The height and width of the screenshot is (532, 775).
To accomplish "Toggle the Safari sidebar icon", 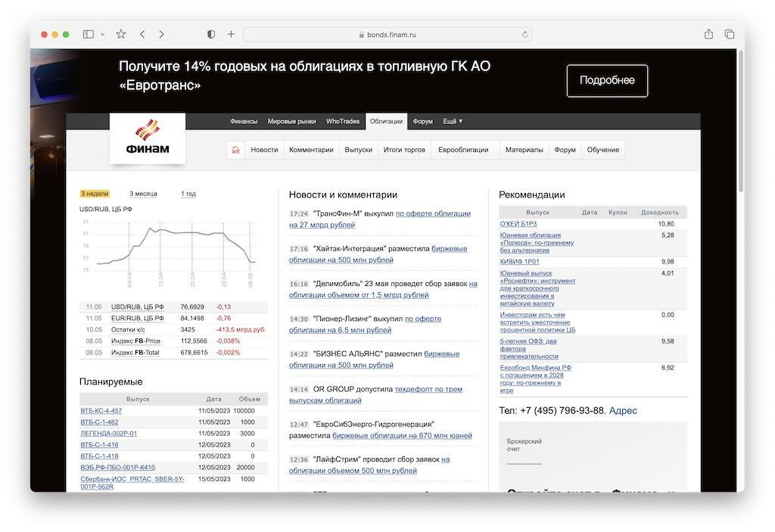I will click(x=89, y=34).
